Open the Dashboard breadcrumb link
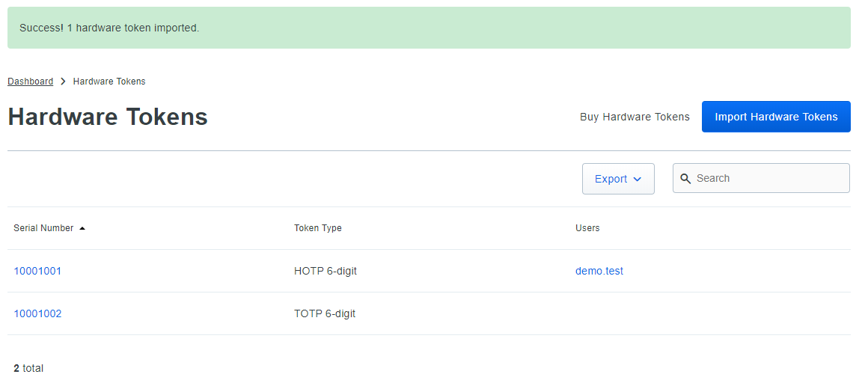Screen dimensions: 868x389 point(30,82)
